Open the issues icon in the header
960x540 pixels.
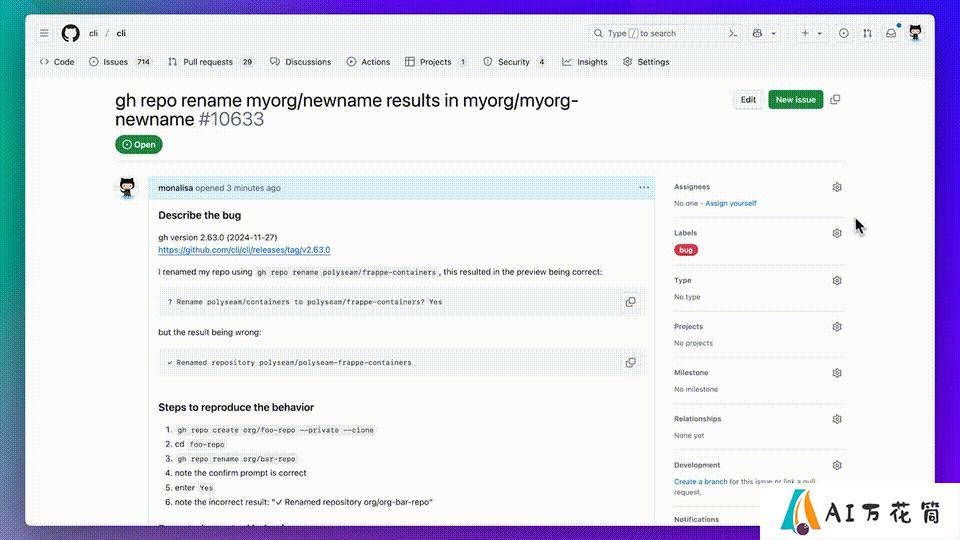(x=844, y=33)
